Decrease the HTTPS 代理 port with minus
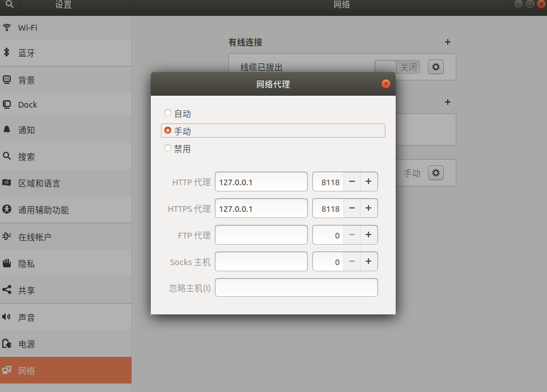 352,208
